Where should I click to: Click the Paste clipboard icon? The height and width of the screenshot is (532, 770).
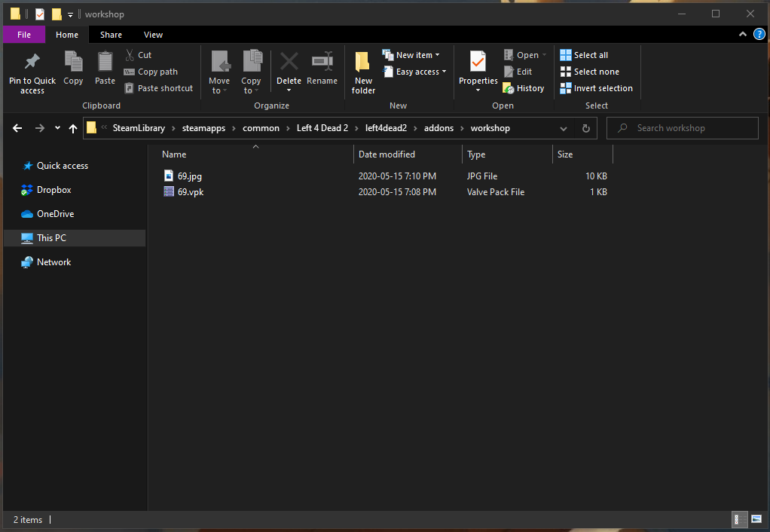point(105,62)
